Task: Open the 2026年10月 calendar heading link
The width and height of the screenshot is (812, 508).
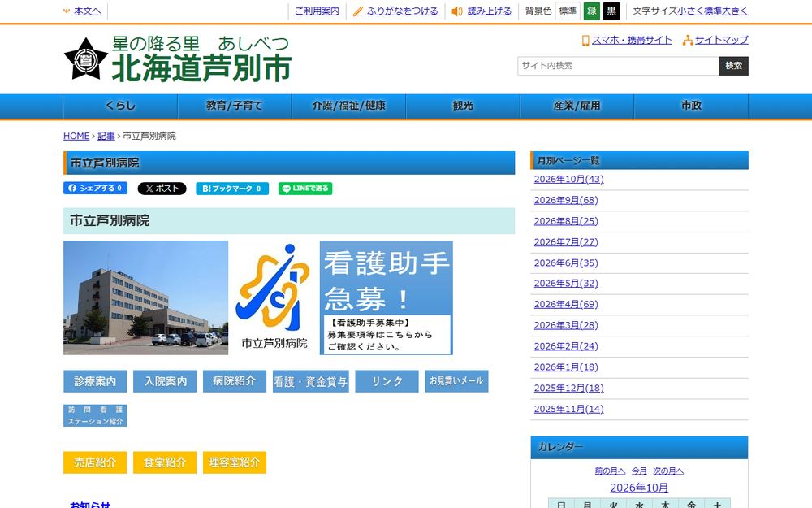Action: pyautogui.click(x=639, y=488)
